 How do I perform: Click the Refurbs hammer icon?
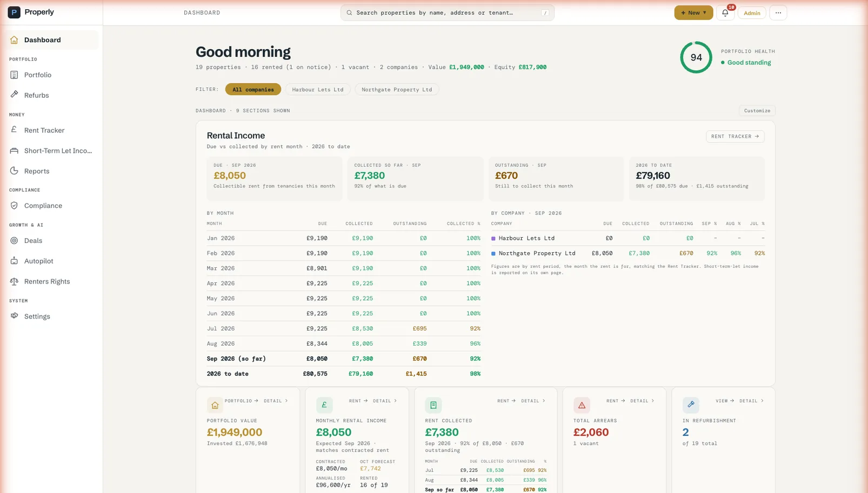coord(14,94)
